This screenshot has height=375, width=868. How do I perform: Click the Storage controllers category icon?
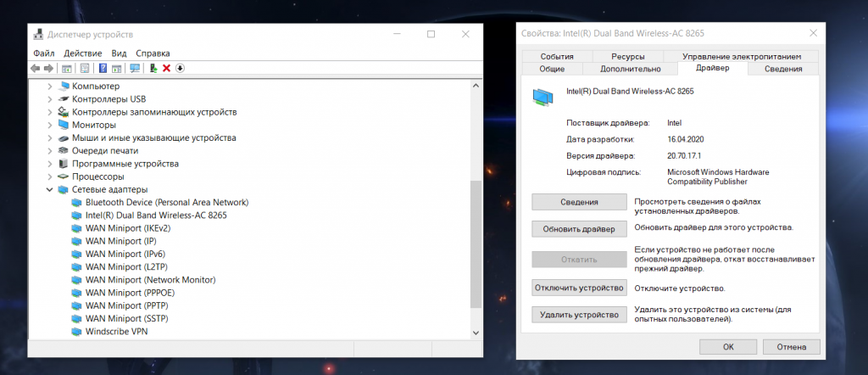63,112
